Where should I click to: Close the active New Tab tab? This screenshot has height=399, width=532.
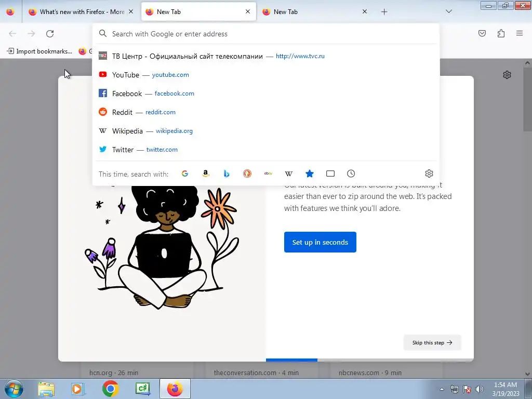pos(248,12)
